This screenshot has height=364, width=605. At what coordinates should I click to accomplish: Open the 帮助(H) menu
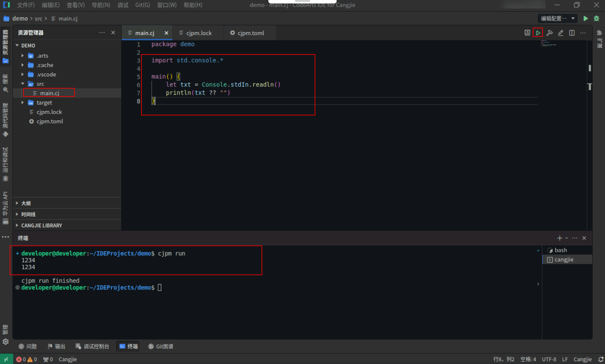193,5
